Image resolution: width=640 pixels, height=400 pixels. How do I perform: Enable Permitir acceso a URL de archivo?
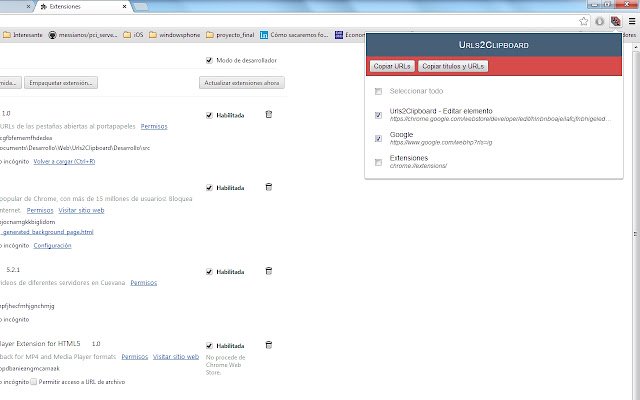34,382
